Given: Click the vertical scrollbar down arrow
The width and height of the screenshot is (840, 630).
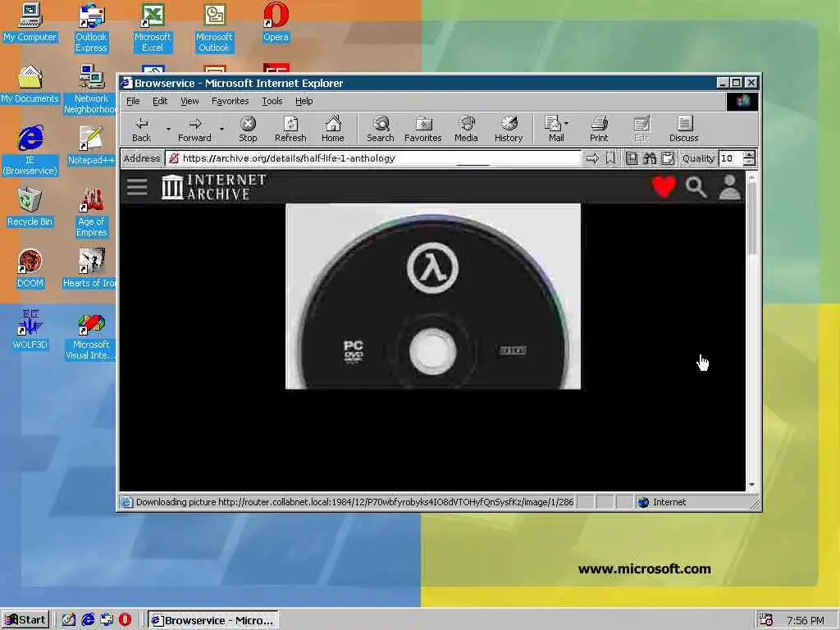Looking at the screenshot, I should coord(751,485).
